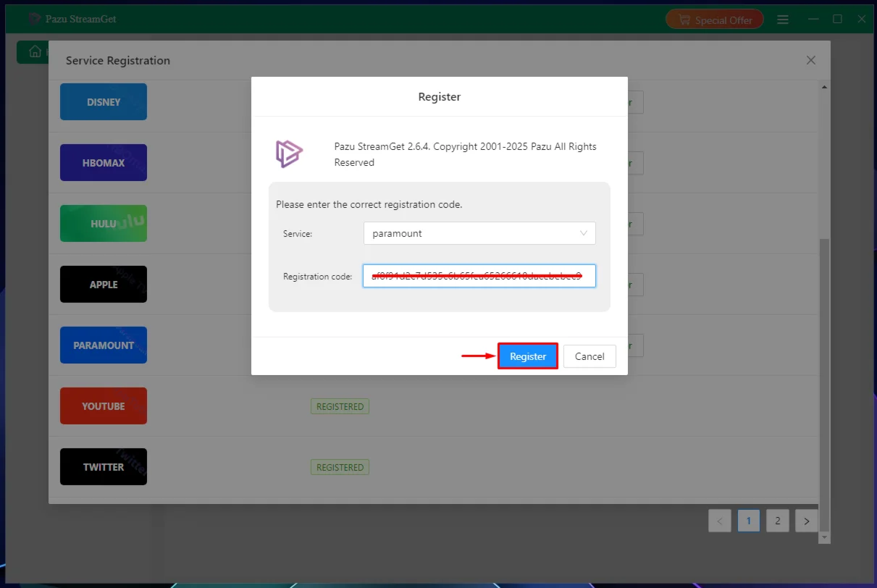Select the HBOMAX service tile
This screenshot has width=877, height=588.
point(104,163)
